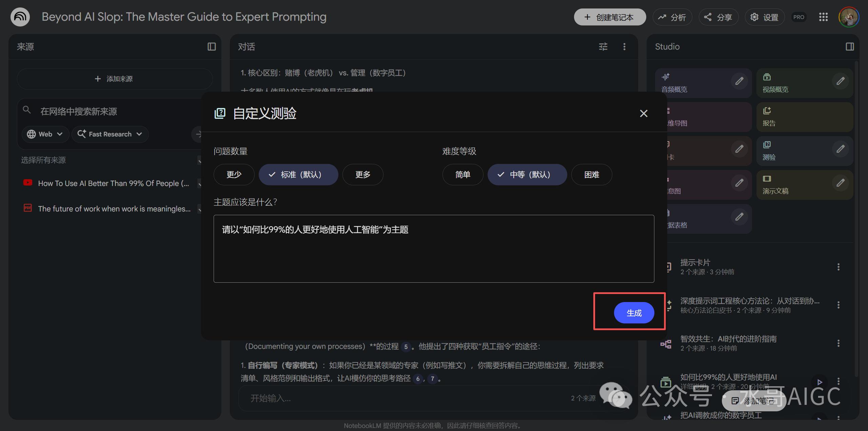The height and width of the screenshot is (431, 868).
Task: Collapse the Studio panel icon
Action: pyautogui.click(x=850, y=46)
